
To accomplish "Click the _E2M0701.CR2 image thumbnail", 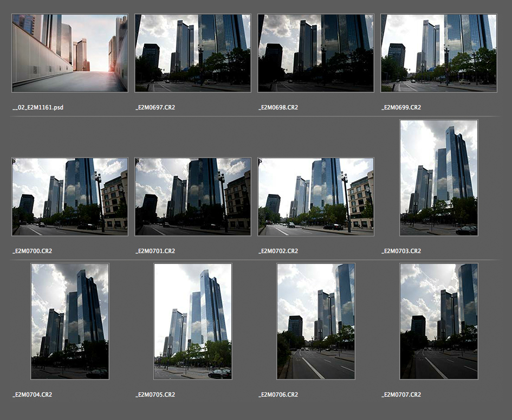I will pos(193,197).
